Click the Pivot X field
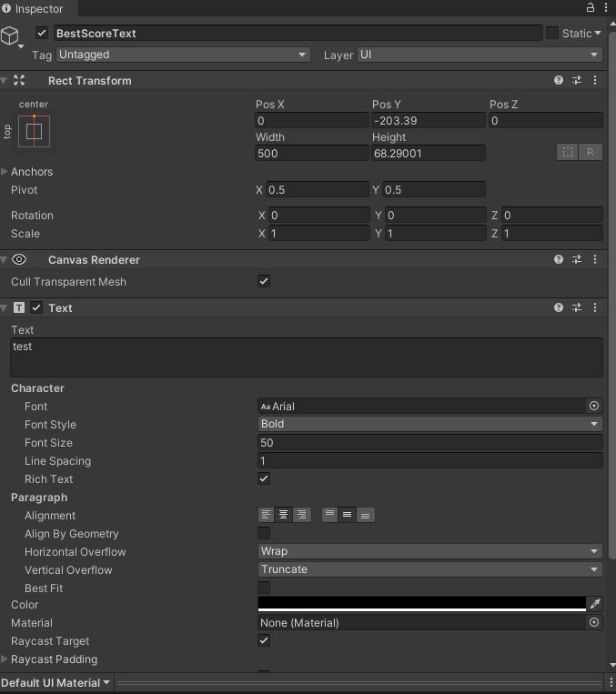 click(x=317, y=189)
